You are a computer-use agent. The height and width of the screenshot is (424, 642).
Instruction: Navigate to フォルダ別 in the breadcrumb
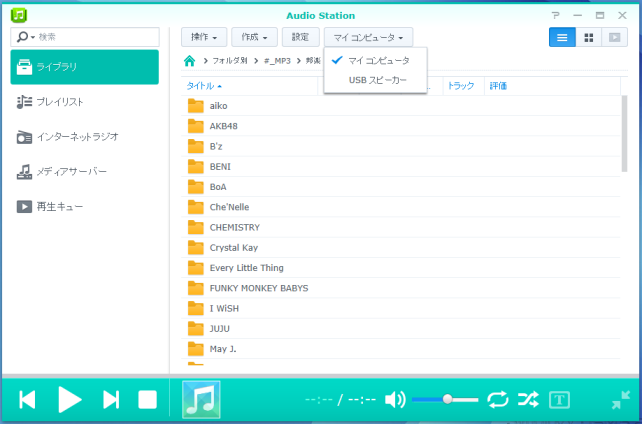point(230,61)
